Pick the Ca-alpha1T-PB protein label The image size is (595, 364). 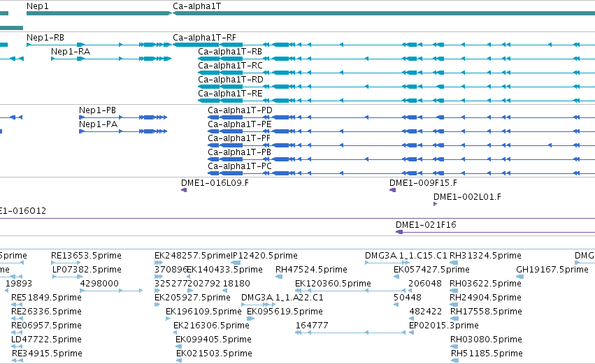[x=239, y=152]
